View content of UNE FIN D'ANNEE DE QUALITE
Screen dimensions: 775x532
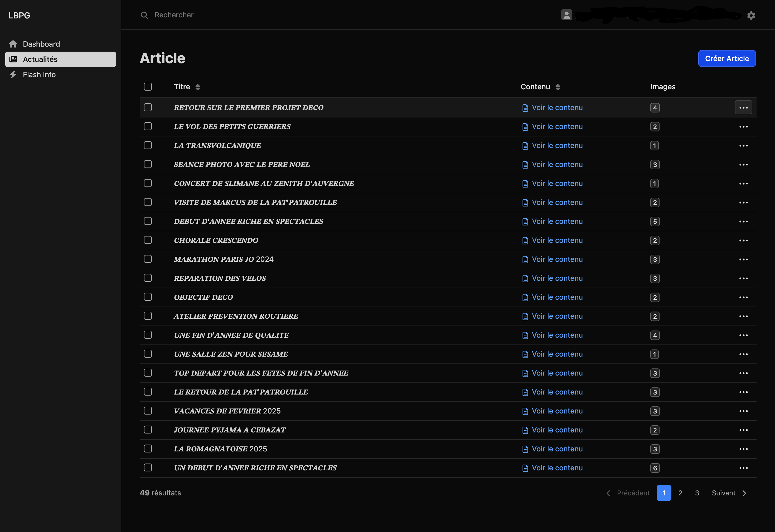tap(552, 335)
